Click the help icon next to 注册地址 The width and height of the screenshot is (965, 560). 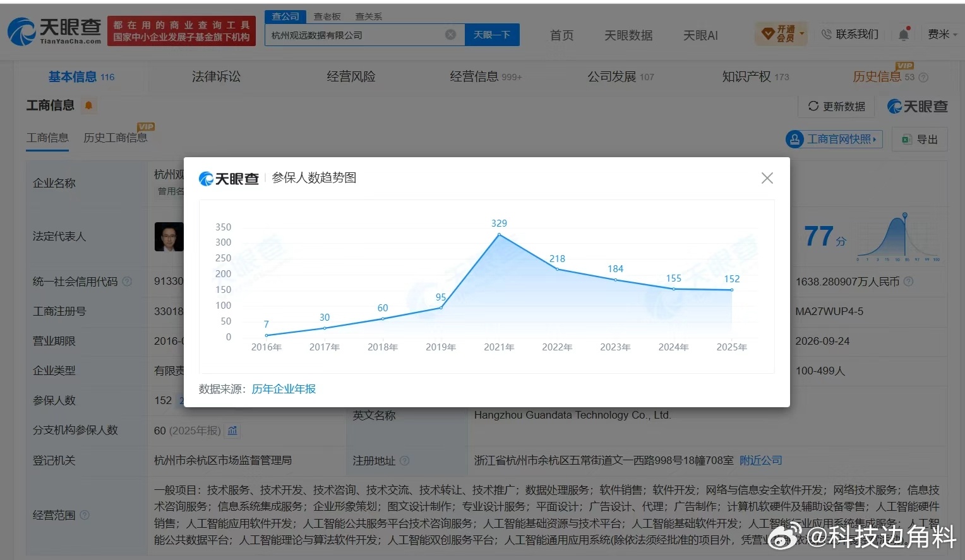coord(405,461)
